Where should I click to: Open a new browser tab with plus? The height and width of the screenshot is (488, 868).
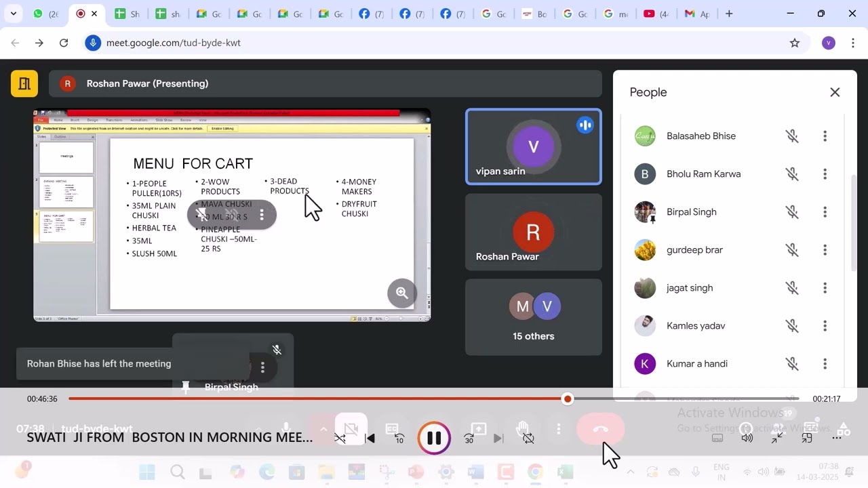(729, 14)
